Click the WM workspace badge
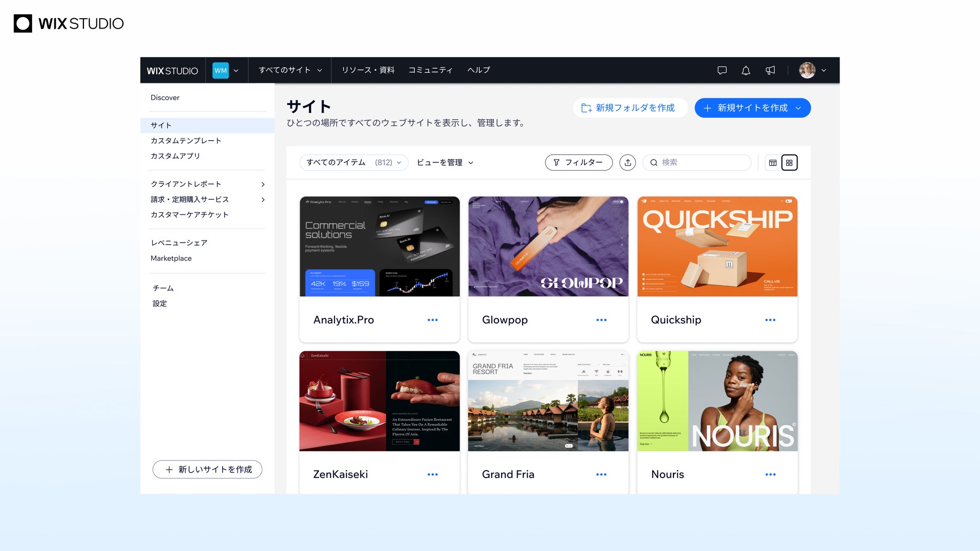Viewport: 980px width, 551px height. [x=221, y=70]
